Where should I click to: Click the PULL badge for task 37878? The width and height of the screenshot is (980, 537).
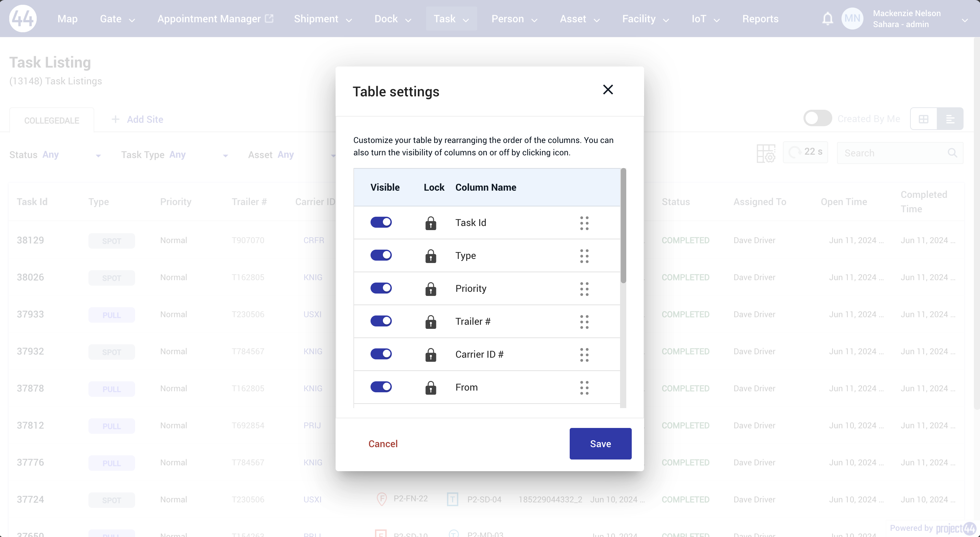(111, 389)
